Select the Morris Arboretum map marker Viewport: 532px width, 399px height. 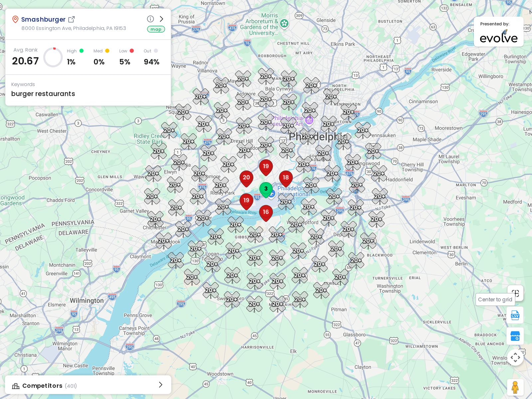pyautogui.click(x=284, y=23)
